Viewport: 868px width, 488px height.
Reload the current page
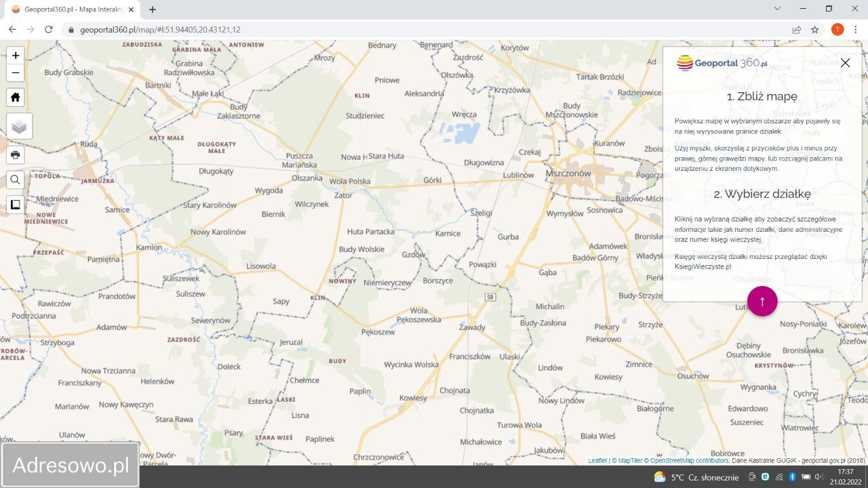pyautogui.click(x=49, y=30)
